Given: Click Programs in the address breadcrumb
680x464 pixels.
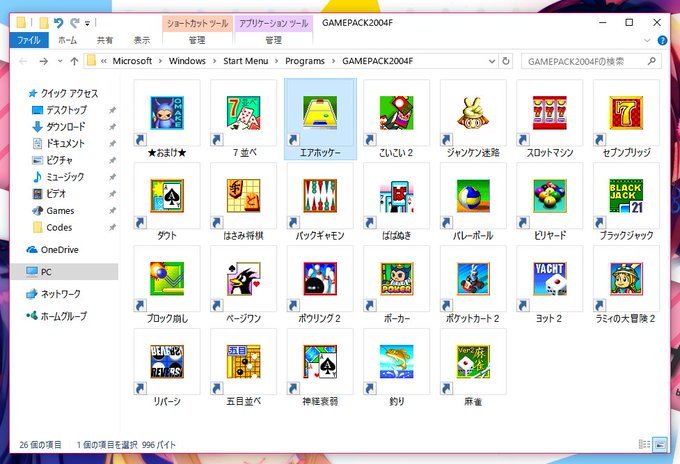Looking at the screenshot, I should coord(305,61).
